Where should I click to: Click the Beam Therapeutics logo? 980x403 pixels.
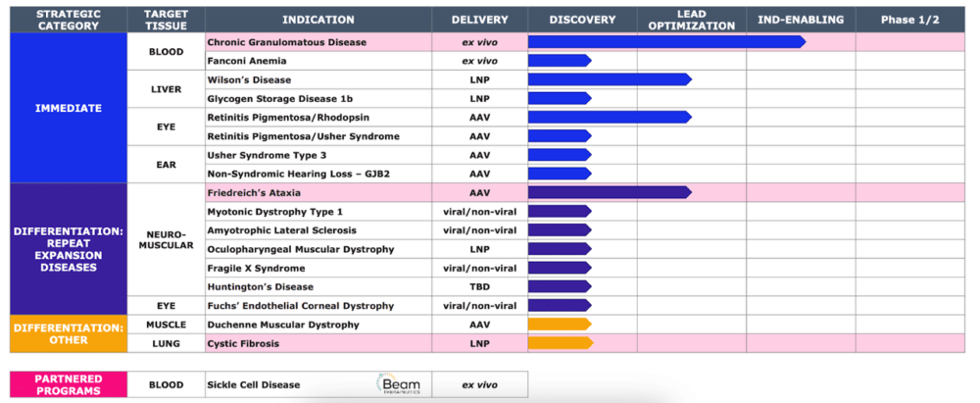tap(399, 383)
